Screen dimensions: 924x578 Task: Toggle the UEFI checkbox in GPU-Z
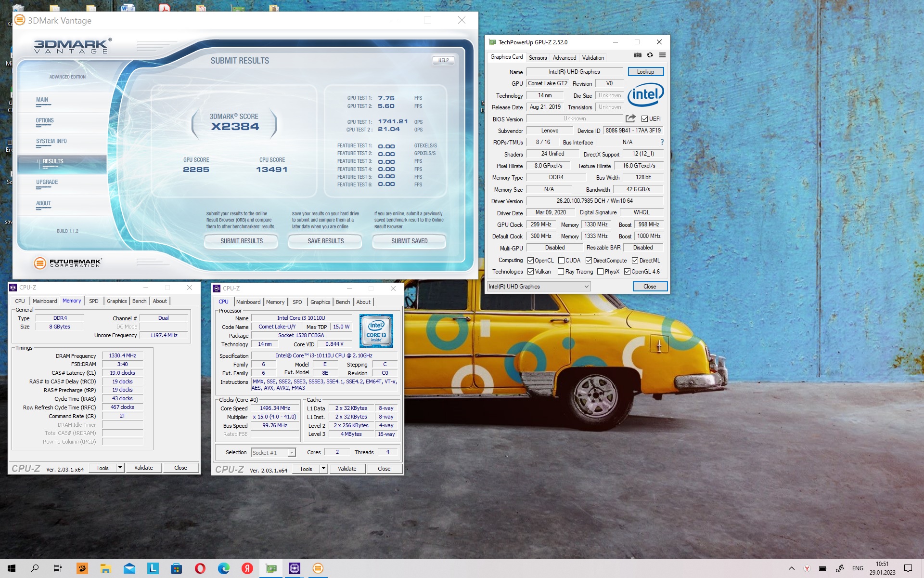(x=644, y=119)
